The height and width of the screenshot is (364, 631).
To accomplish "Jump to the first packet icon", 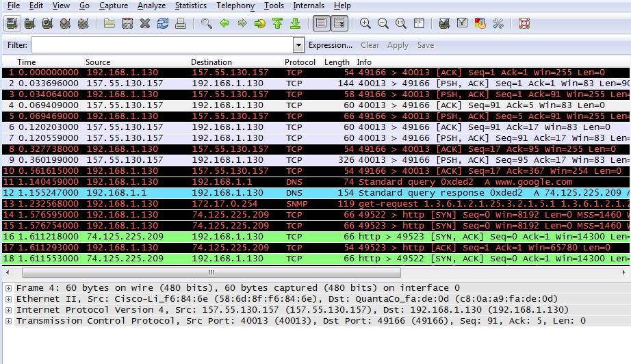I will point(278,23).
